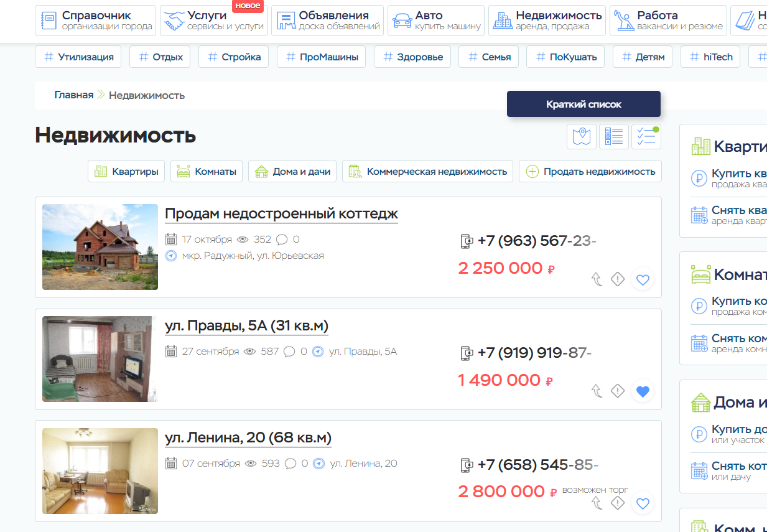Image resolution: width=767 pixels, height=532 pixels.
Task: Open the Авто section in top navigation
Action: 435,21
